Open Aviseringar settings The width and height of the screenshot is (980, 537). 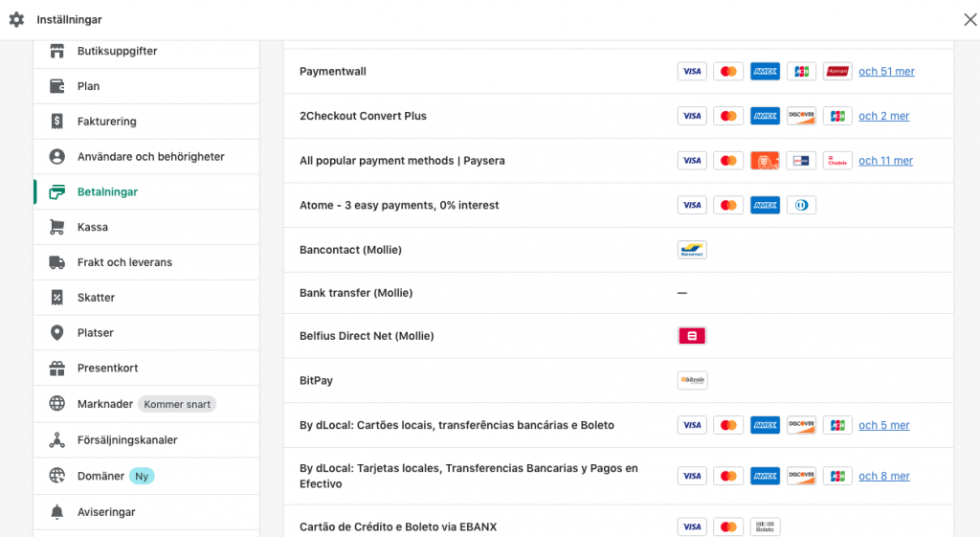click(x=146, y=512)
